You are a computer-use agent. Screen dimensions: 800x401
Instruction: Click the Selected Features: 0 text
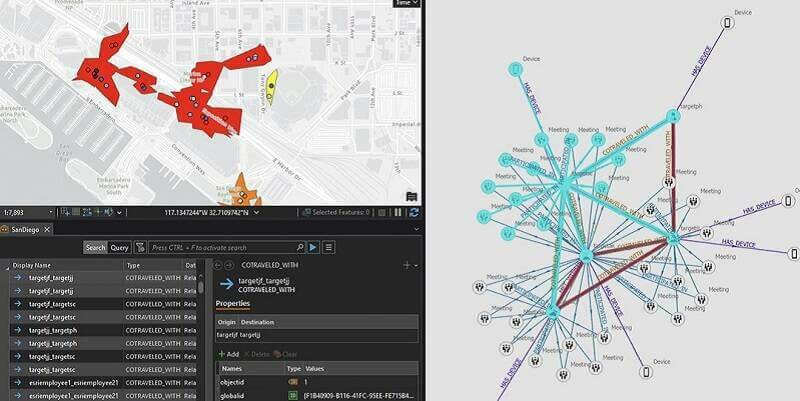coord(341,212)
